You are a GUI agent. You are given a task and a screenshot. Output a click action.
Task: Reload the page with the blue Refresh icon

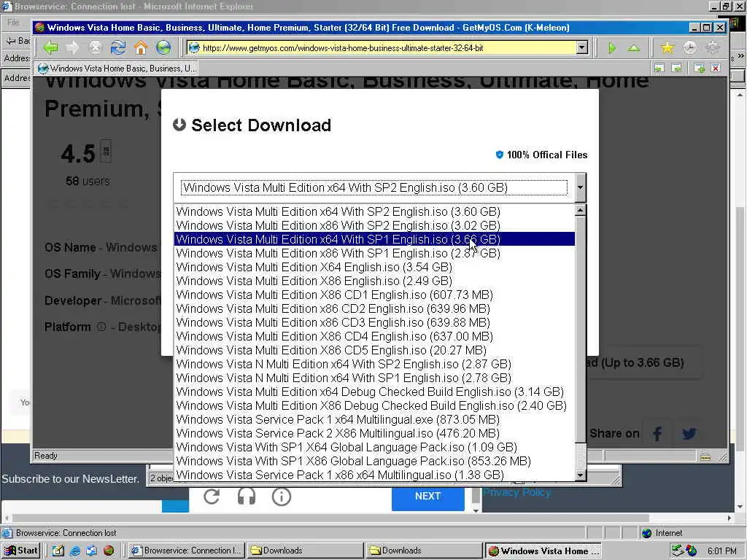pos(118,47)
